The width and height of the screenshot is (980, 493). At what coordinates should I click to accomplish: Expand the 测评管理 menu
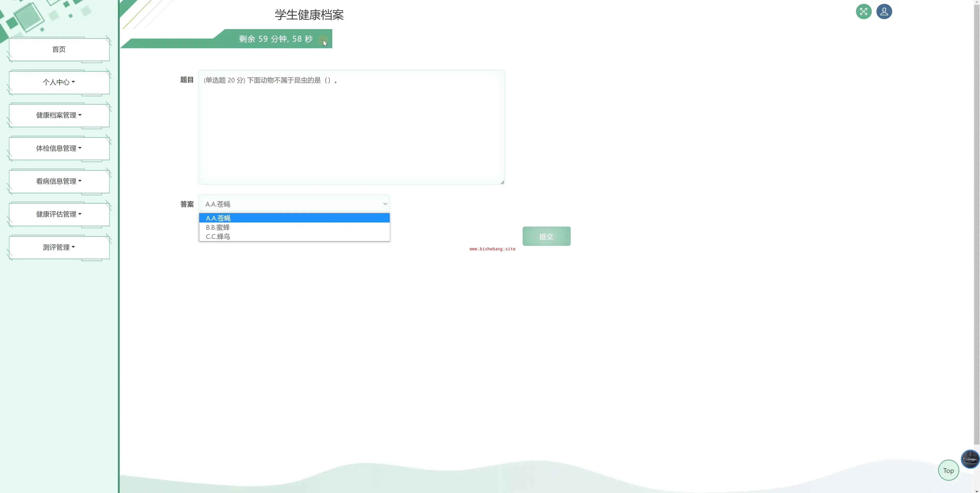tap(59, 247)
